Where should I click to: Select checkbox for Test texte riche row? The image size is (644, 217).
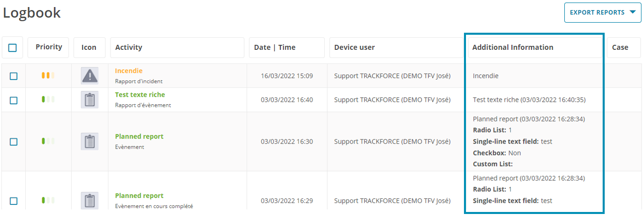coord(14,100)
